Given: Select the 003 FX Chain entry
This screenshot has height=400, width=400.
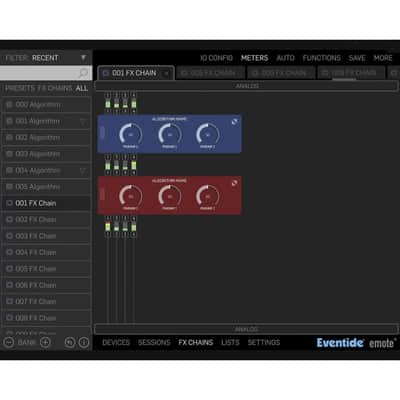Looking at the screenshot, I should [46, 236].
